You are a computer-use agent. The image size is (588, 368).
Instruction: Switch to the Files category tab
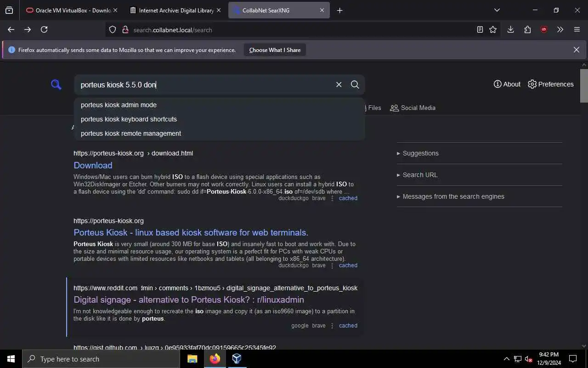coord(373,108)
